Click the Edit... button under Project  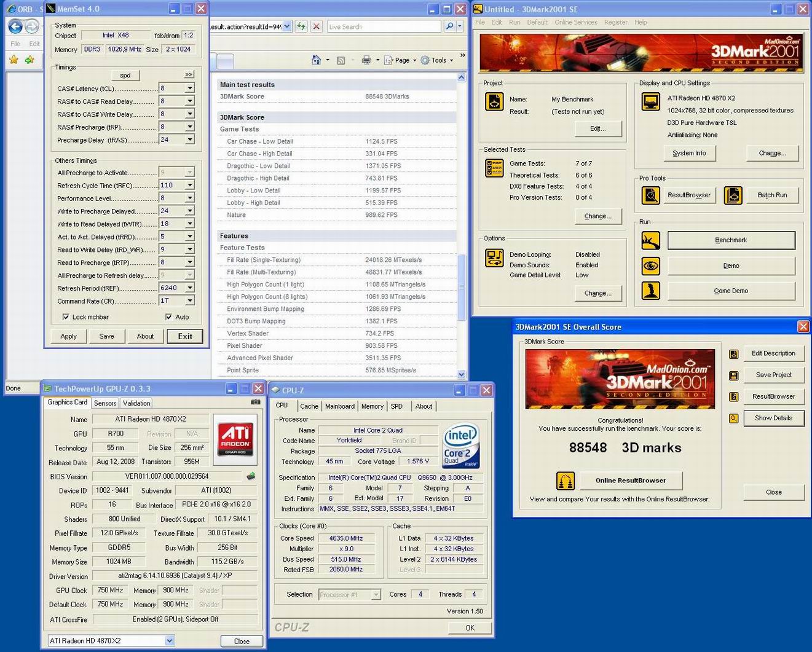(x=598, y=128)
